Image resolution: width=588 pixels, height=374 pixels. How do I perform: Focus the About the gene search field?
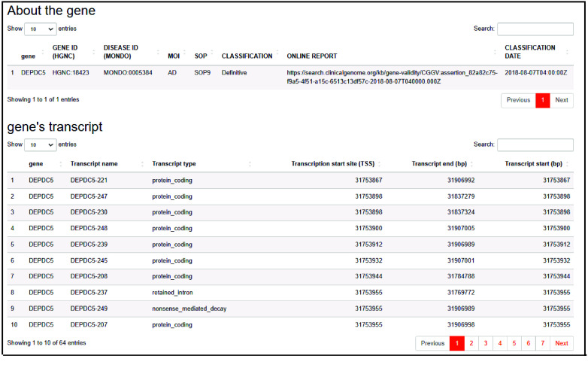pyautogui.click(x=535, y=29)
